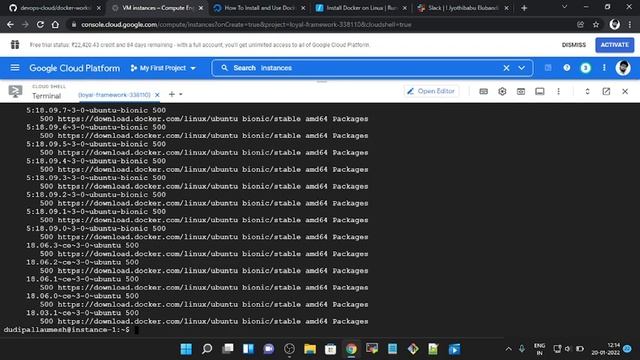This screenshot has width=640, height=360.
Task: Open notifications badge showing 3
Action: click(585, 68)
